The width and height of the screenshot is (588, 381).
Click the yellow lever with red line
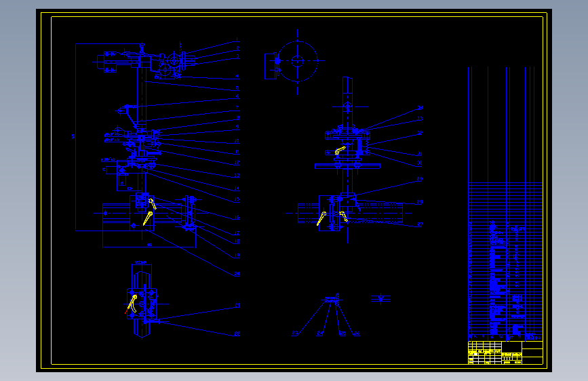[132, 304]
